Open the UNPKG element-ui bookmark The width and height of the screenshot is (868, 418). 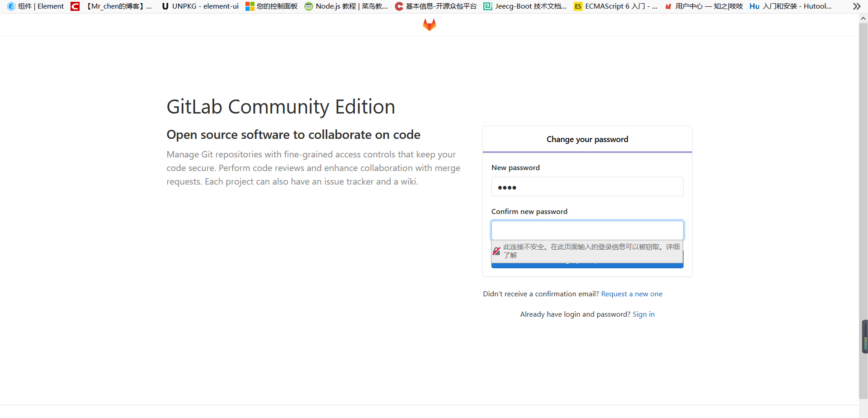pyautogui.click(x=200, y=6)
